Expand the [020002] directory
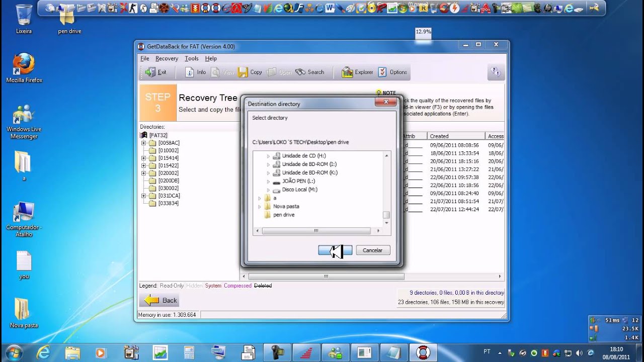The image size is (644, 362). click(143, 173)
